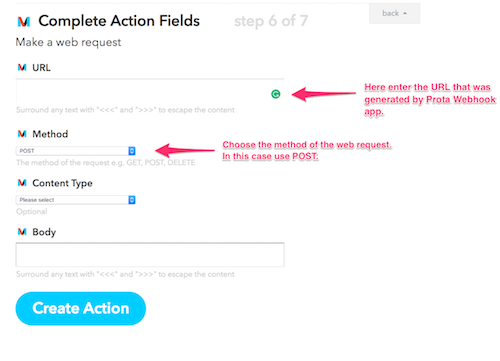Open the Method dropdown showing POST

click(76, 151)
